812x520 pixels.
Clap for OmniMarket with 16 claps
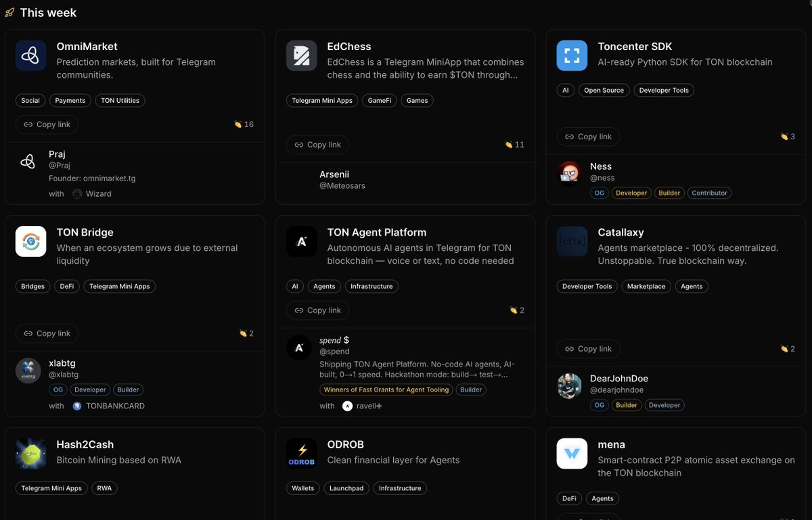tap(244, 124)
